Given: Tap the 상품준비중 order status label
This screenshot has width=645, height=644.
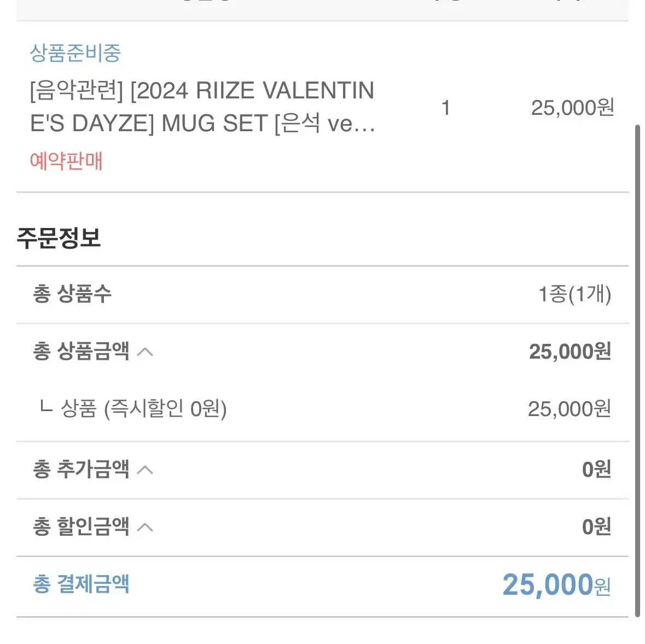Looking at the screenshot, I should (x=75, y=53).
